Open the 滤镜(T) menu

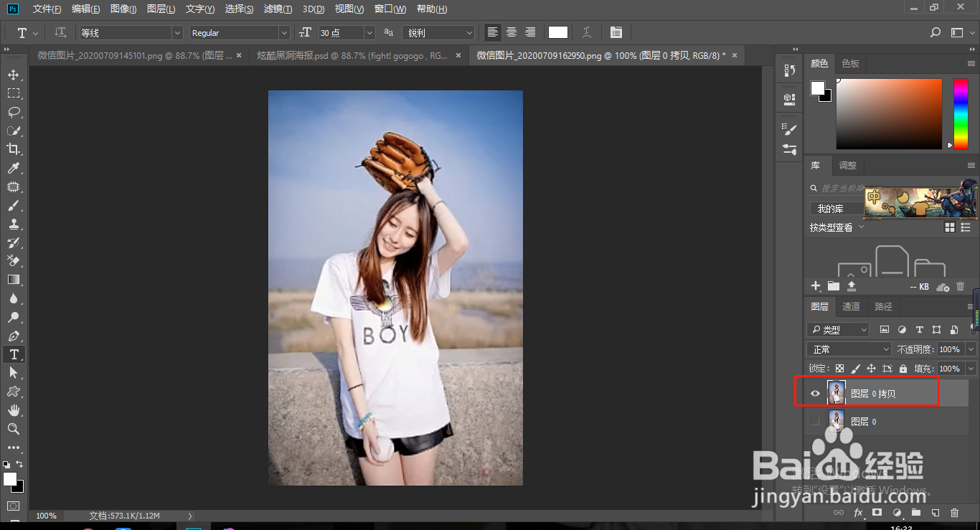click(x=278, y=9)
